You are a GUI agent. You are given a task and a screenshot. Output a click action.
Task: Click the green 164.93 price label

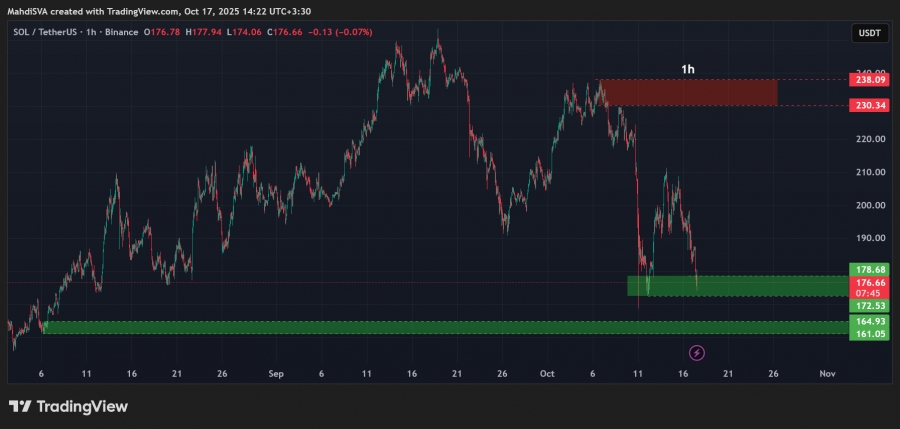[x=866, y=321]
